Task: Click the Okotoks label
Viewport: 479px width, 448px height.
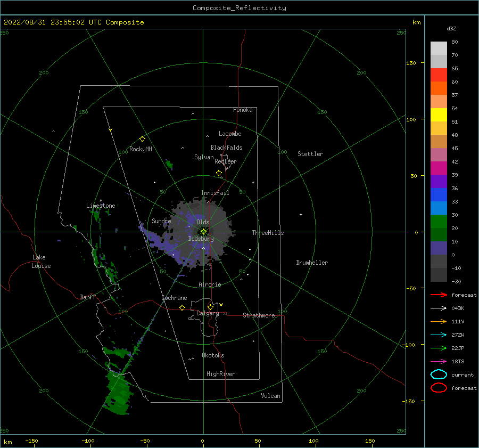Action: [x=213, y=355]
